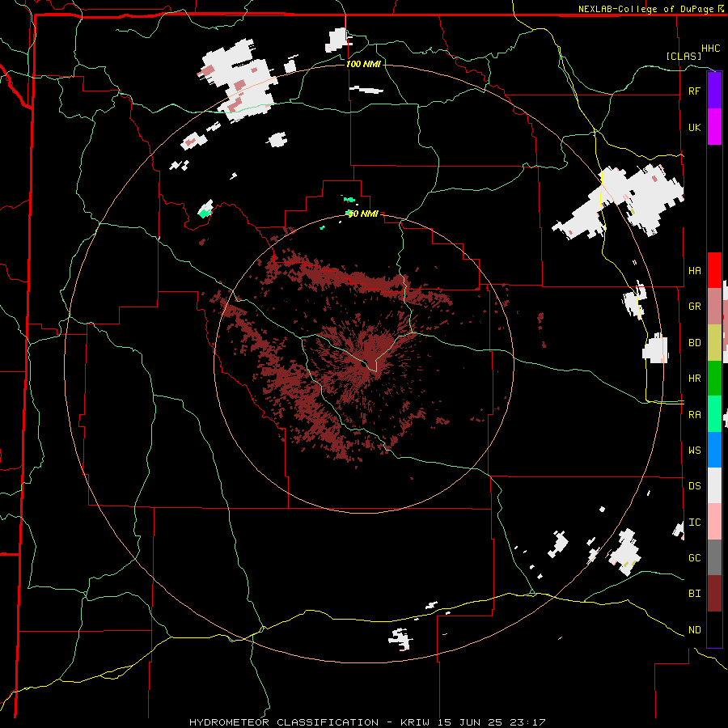Screen dimensions: 728x728
Task: Click the 'DS' legend label
Action: click(x=694, y=486)
